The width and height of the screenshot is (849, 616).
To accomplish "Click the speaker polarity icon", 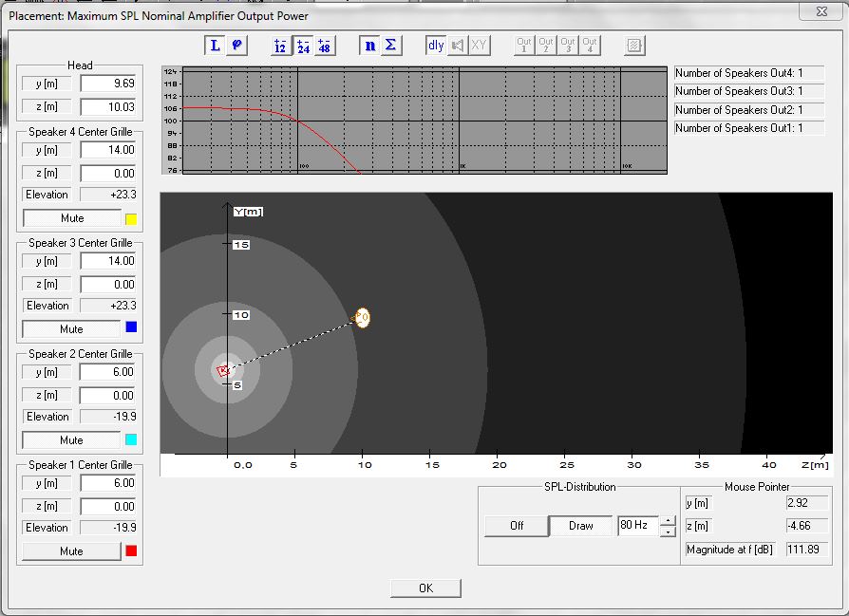I will click(x=458, y=46).
